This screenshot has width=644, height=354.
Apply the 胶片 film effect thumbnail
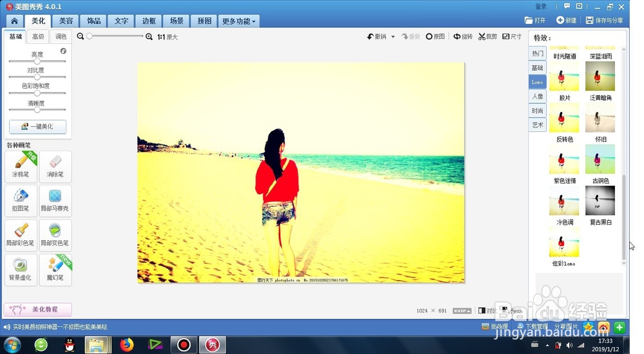(564, 76)
